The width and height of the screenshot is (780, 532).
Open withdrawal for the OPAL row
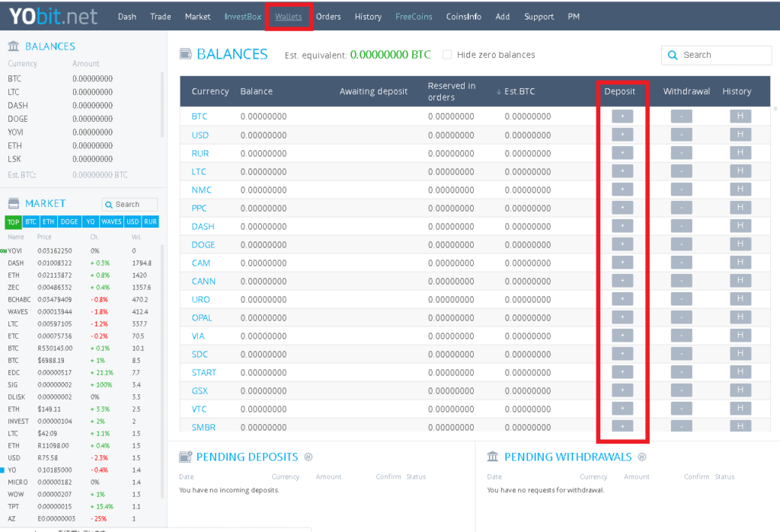682,317
